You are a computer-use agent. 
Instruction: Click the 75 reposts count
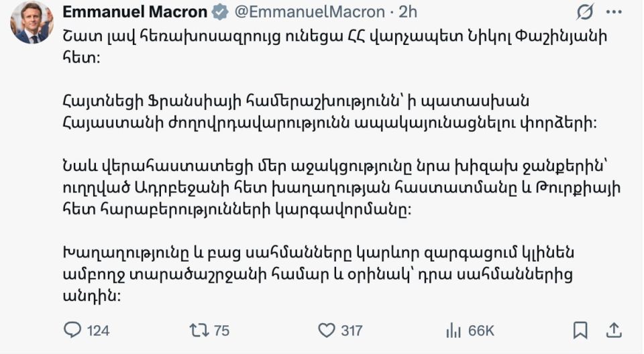pos(222,330)
